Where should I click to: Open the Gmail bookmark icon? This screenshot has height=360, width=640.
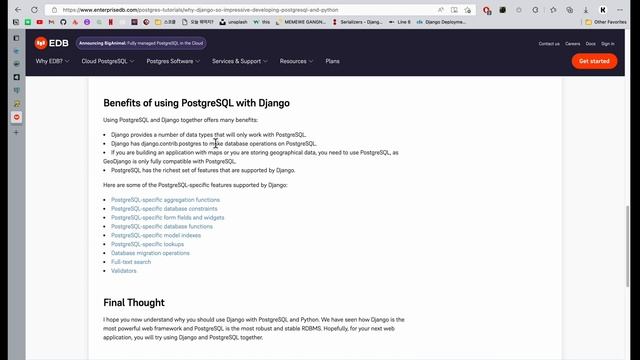click(51, 22)
